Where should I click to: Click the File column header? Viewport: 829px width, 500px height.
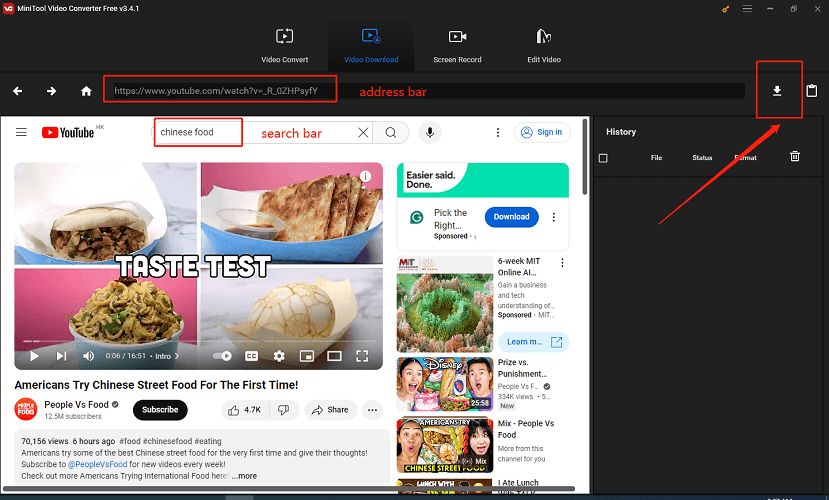click(656, 158)
